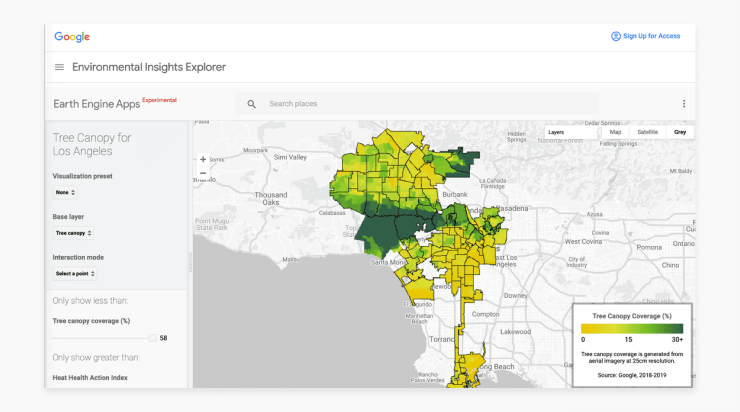Open the three-dot overflow menu
The width and height of the screenshot is (740, 412).
tap(684, 104)
